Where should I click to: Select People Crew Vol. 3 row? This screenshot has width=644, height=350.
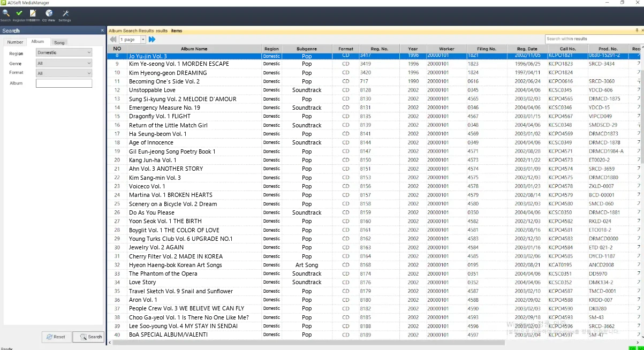click(374, 308)
